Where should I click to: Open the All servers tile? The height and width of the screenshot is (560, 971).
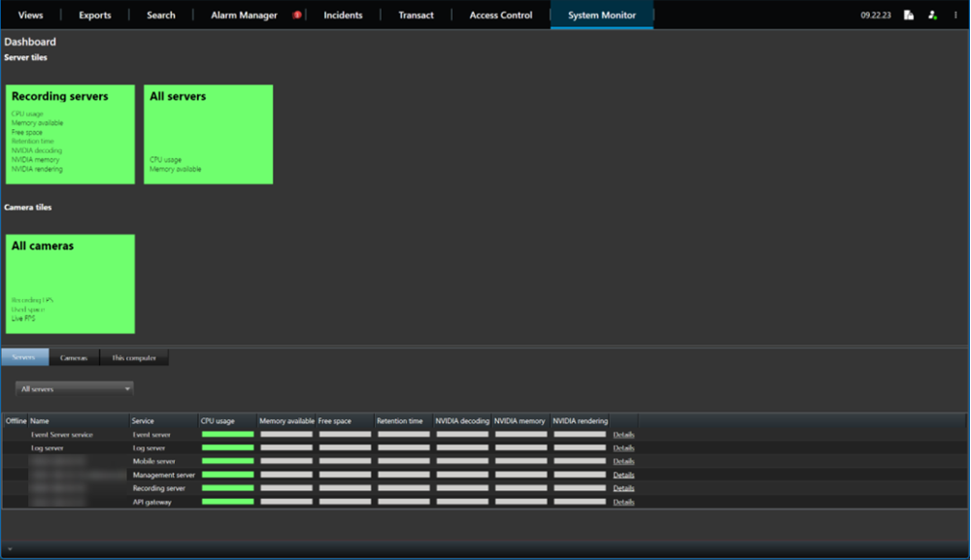[x=208, y=134]
